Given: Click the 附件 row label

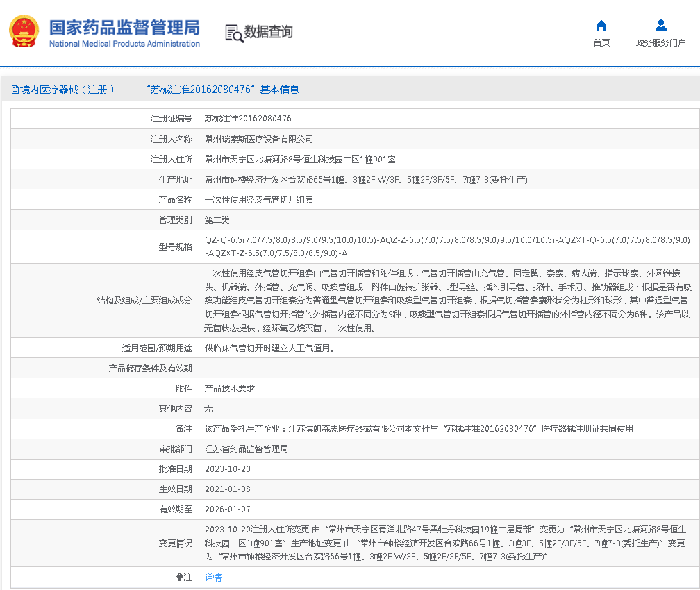Looking at the screenshot, I should pyautogui.click(x=184, y=388).
